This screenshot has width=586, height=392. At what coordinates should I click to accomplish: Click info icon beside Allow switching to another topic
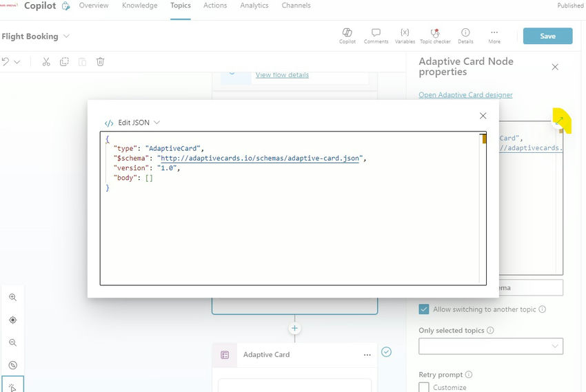[x=543, y=309]
